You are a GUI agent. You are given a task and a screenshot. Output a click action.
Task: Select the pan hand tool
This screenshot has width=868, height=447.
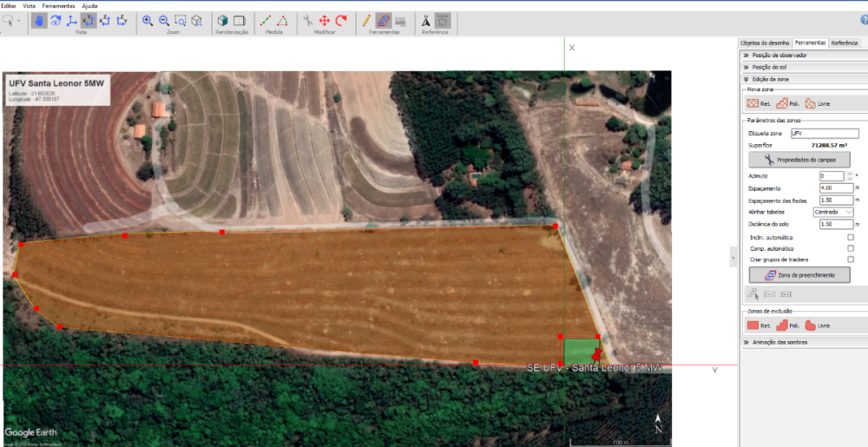coord(40,20)
